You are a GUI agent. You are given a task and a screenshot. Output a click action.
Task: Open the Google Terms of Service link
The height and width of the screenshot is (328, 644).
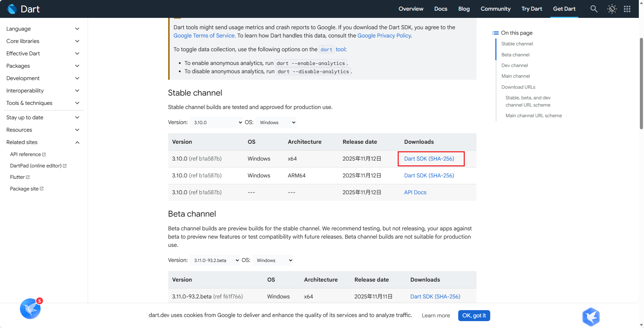pyautogui.click(x=204, y=36)
